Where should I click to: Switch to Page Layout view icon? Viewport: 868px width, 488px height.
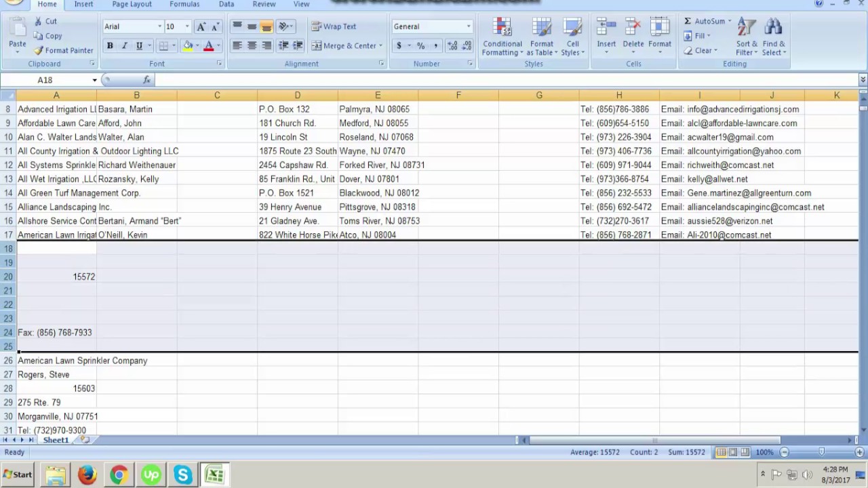point(733,452)
